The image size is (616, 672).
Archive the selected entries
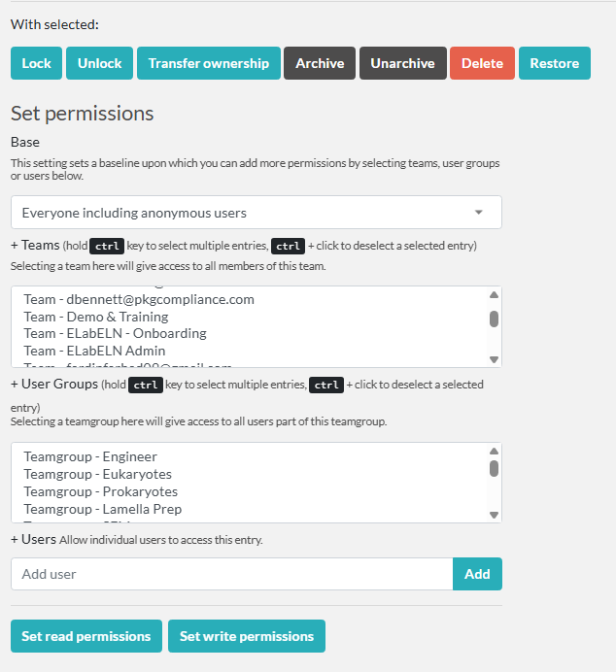click(x=320, y=63)
